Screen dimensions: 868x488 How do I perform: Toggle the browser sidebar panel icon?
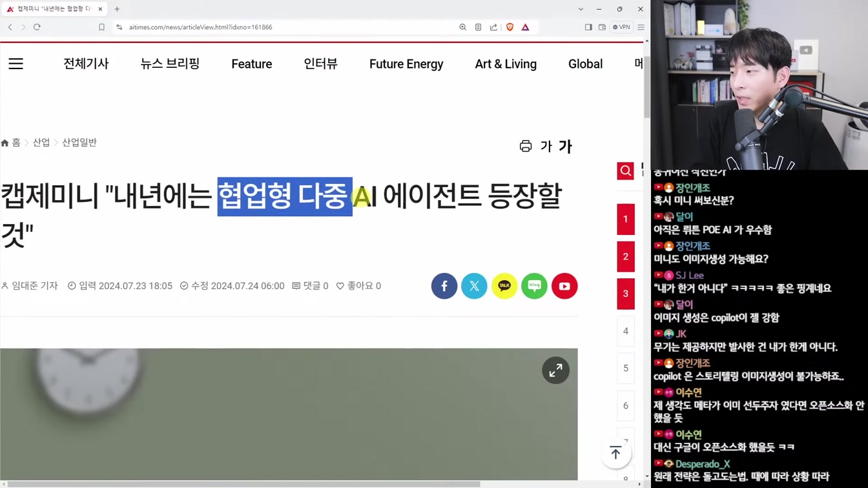click(x=588, y=27)
